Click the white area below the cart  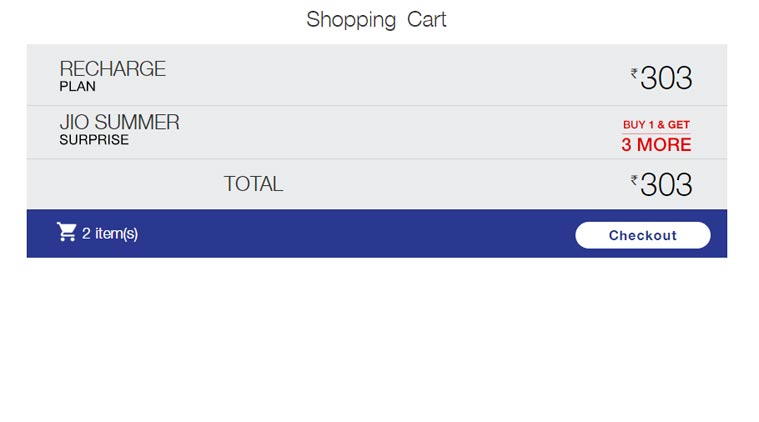(380, 340)
